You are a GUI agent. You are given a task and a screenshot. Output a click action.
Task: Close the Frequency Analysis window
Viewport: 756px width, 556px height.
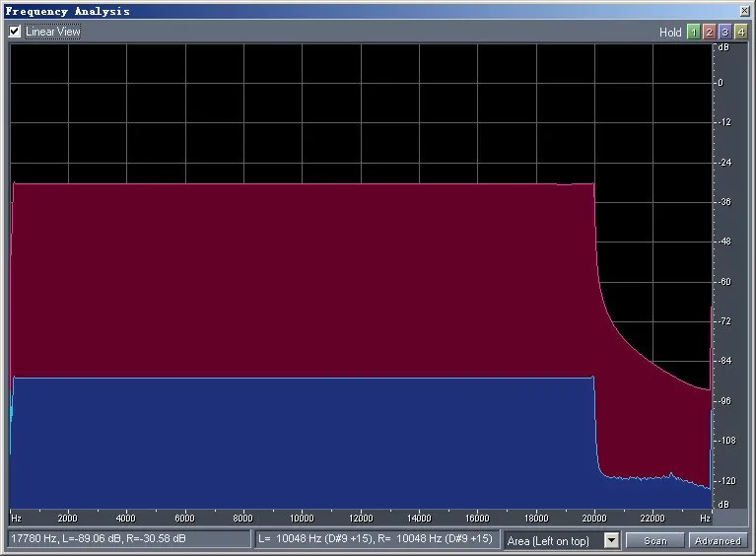tap(744, 11)
